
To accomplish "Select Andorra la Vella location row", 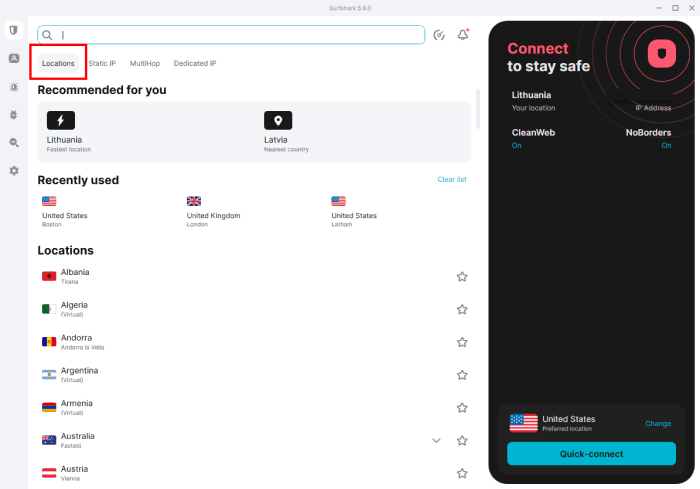I will point(254,343).
